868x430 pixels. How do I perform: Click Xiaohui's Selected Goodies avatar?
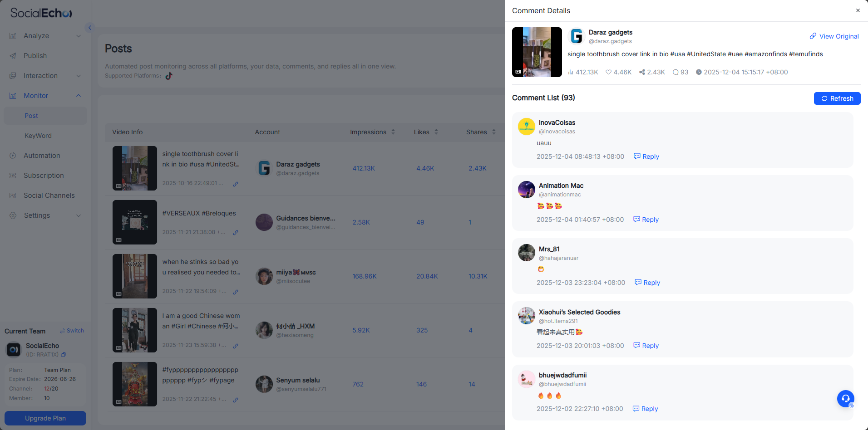tap(527, 316)
